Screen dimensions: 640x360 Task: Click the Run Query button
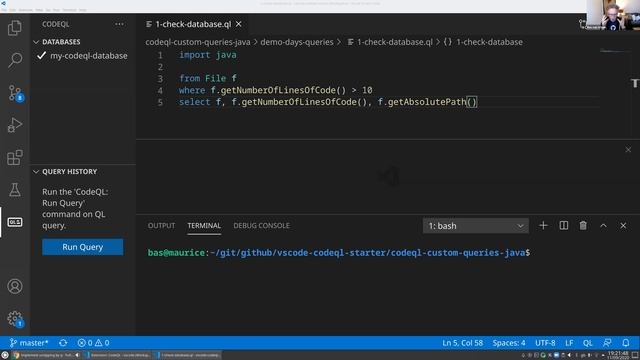click(x=82, y=247)
